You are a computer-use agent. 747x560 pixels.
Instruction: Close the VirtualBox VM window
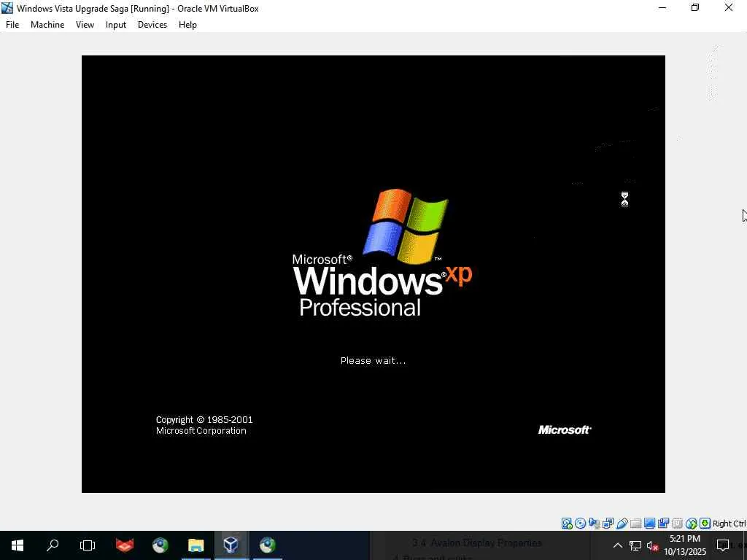pos(729,7)
